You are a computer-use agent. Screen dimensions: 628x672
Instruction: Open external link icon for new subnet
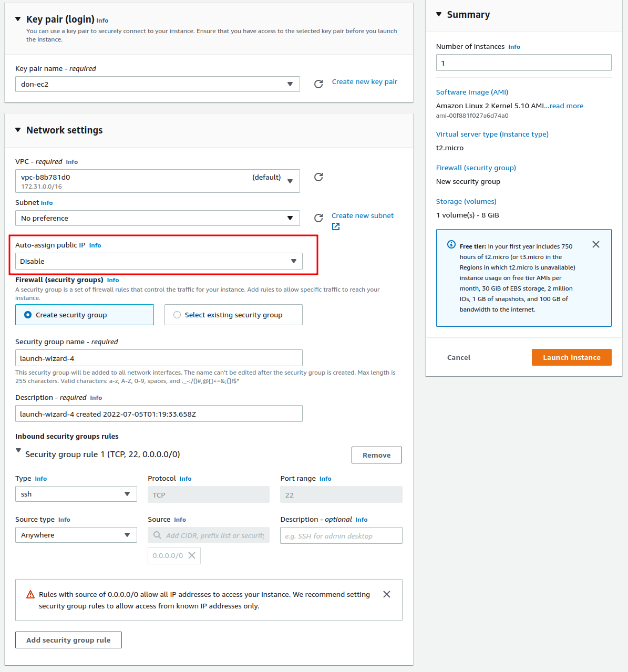tap(336, 226)
